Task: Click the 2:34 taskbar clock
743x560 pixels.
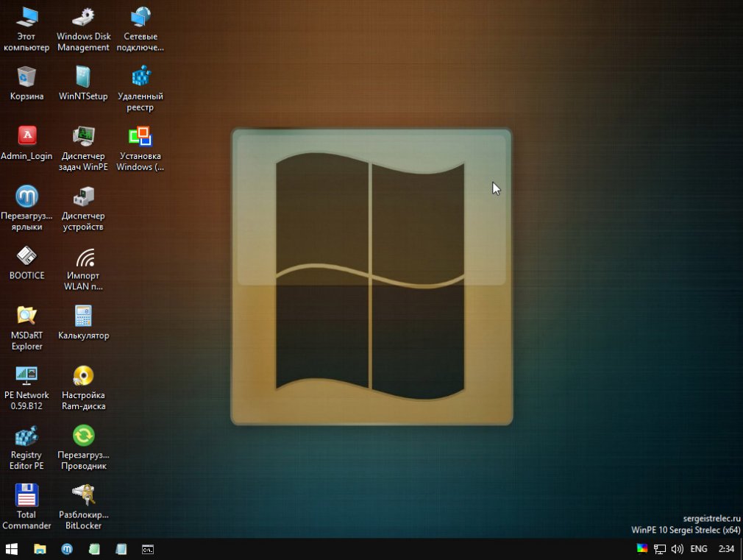Action: (726, 549)
